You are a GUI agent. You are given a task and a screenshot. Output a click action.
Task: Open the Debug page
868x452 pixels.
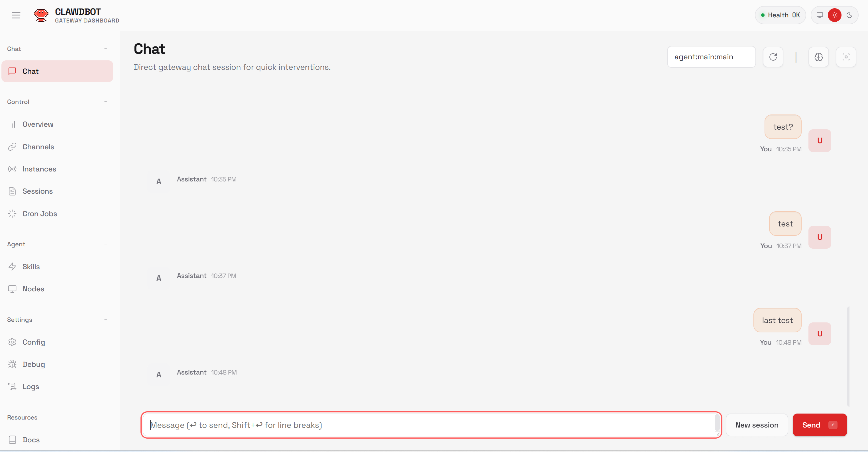(x=33, y=364)
